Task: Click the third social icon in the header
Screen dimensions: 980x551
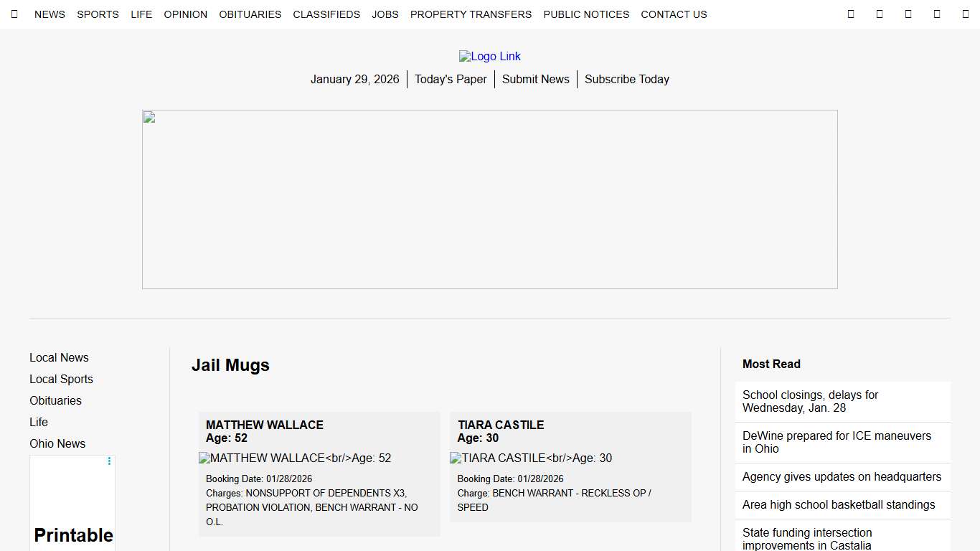Action: pyautogui.click(x=908, y=14)
